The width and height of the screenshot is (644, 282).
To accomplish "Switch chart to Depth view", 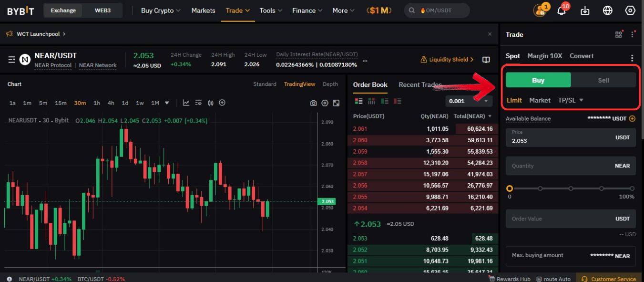I will point(330,84).
